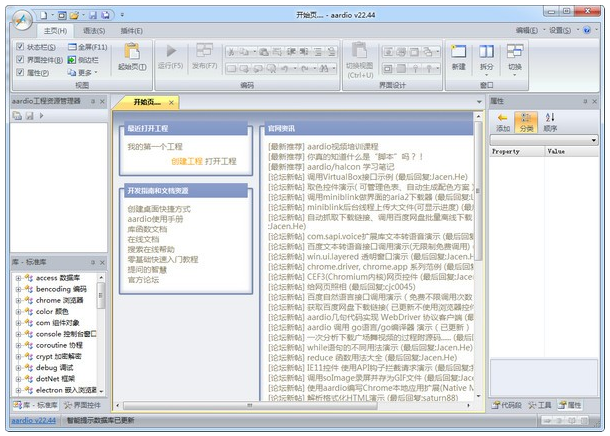
Task: Open recent project 我的第一个工程
Action: (x=155, y=147)
